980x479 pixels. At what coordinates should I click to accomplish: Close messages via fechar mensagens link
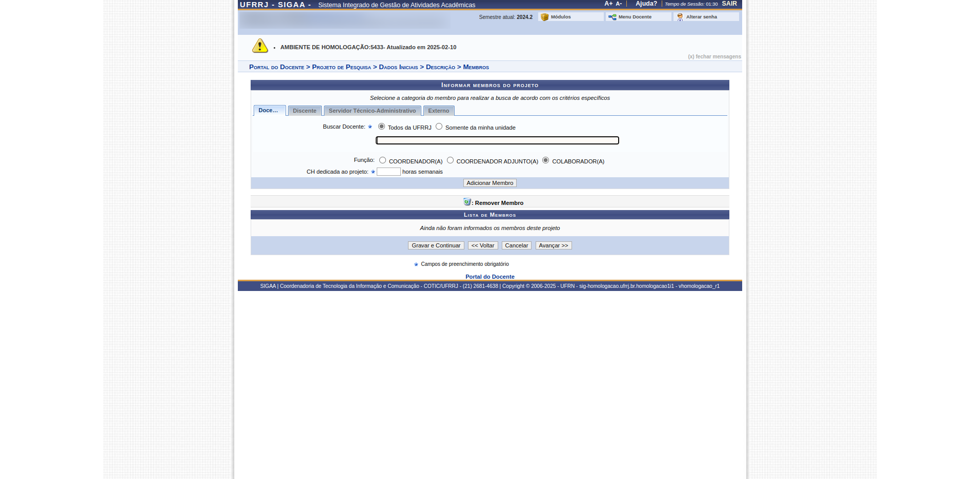coord(714,56)
